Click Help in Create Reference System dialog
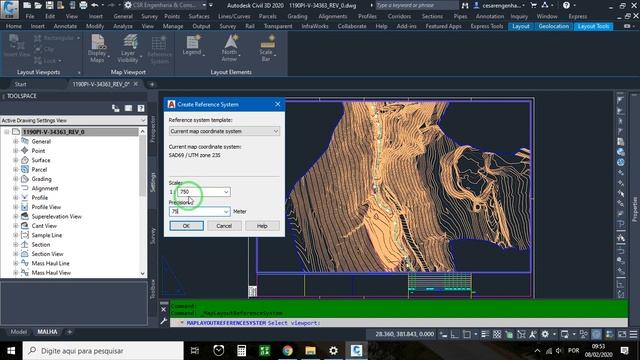The height and width of the screenshot is (360, 640). pos(262,226)
